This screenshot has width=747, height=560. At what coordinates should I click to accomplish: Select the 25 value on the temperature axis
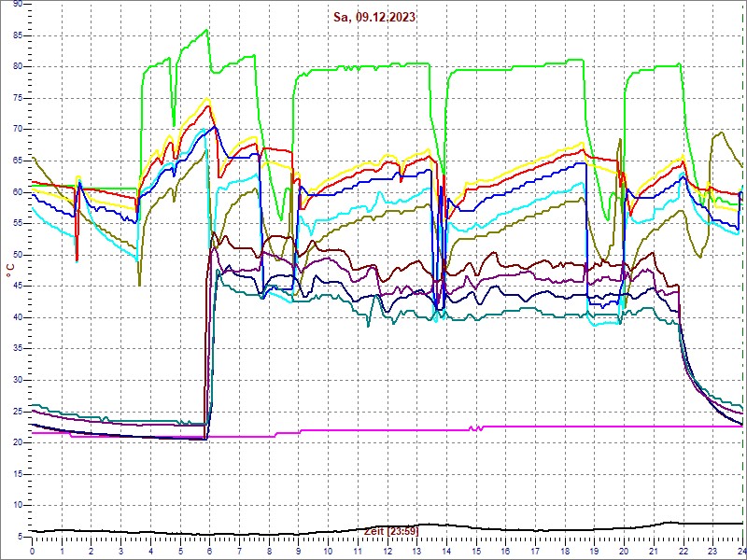(19, 412)
